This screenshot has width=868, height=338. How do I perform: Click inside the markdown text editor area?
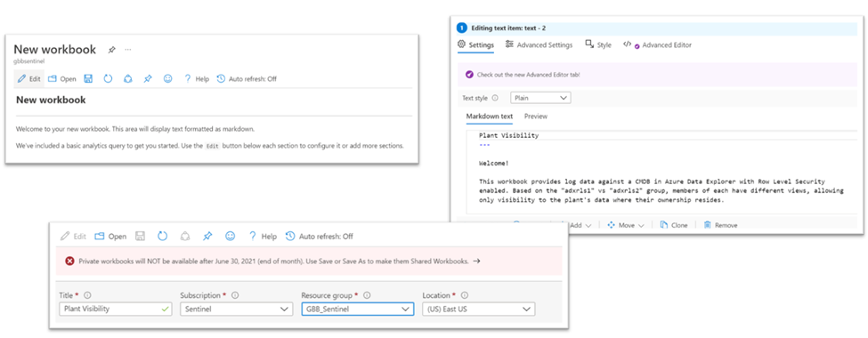pyautogui.click(x=661, y=172)
